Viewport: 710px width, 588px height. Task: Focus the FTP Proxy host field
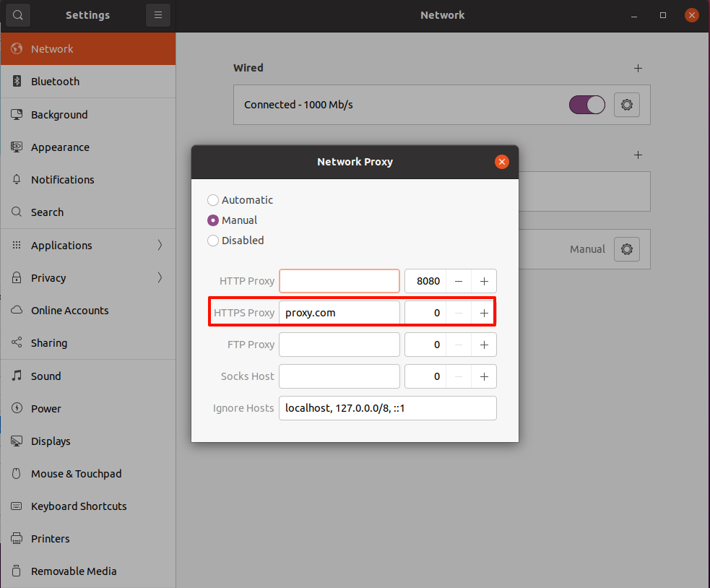click(x=339, y=345)
